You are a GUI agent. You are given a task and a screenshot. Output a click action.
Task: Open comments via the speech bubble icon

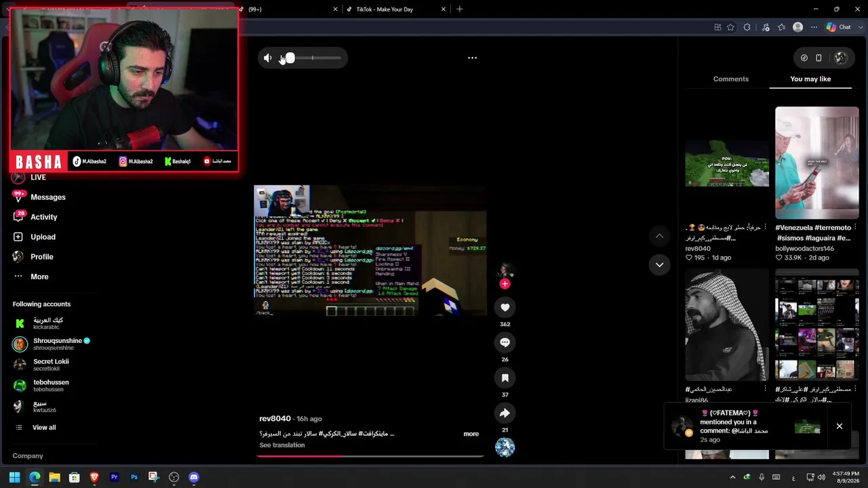(505, 343)
